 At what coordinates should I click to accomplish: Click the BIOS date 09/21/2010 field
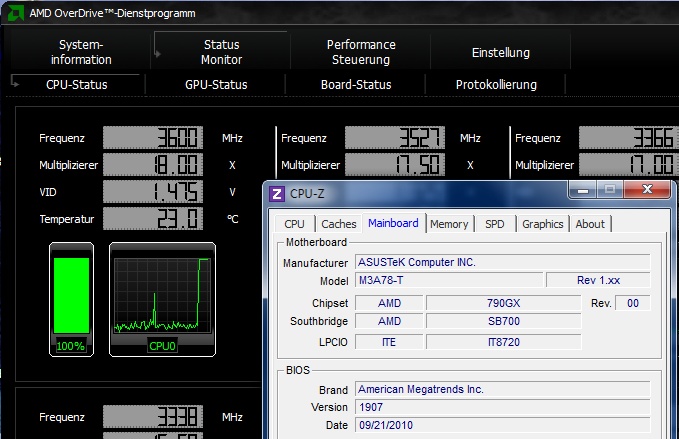pos(503,425)
